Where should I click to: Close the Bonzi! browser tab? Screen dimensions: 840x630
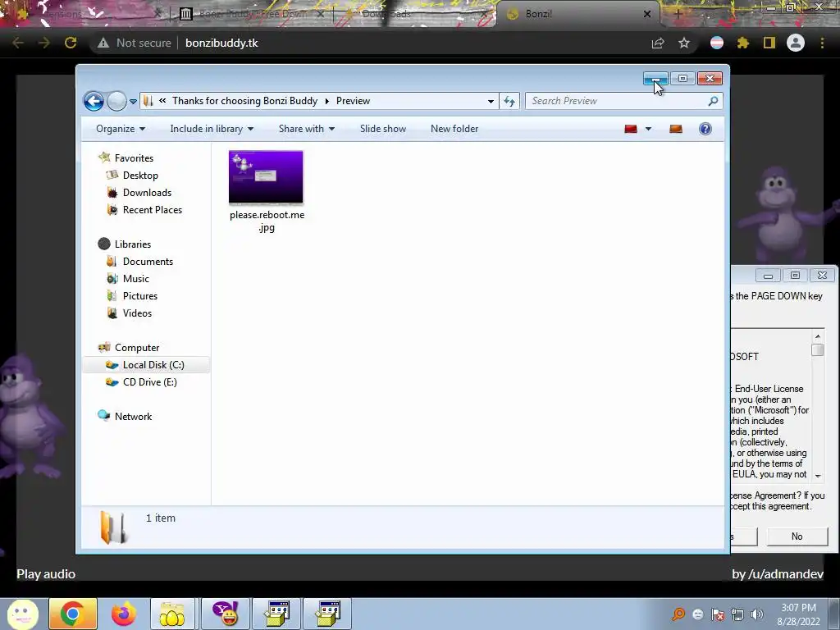click(647, 14)
